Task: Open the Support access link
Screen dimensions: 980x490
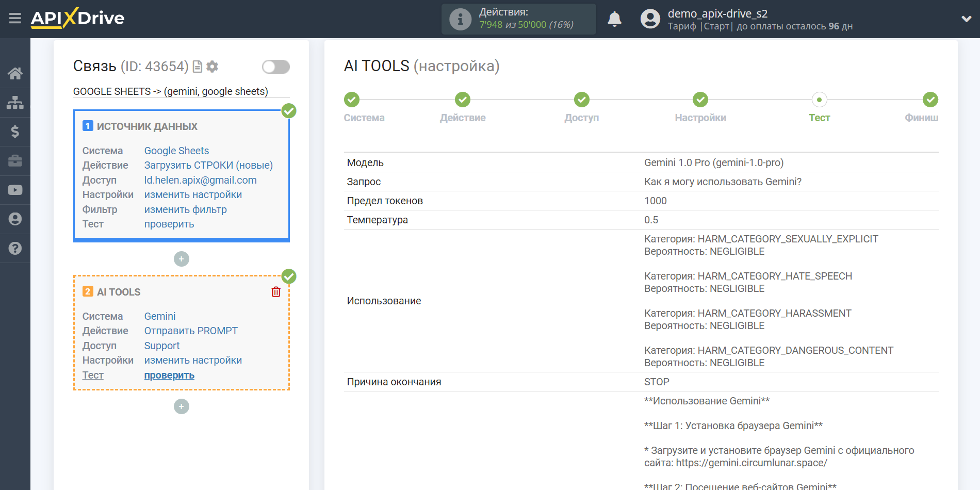Action: (x=162, y=346)
